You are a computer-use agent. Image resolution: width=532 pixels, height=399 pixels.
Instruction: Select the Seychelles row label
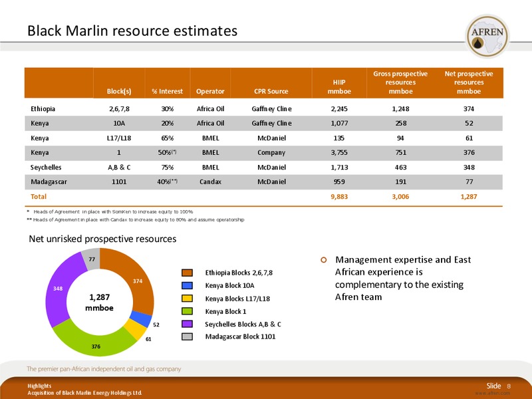[x=46, y=168]
